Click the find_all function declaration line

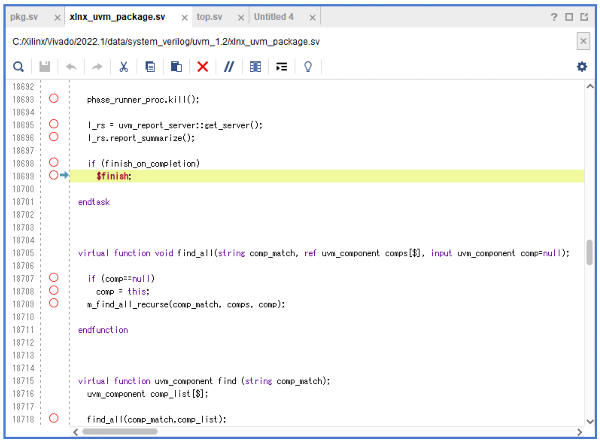[x=324, y=253]
